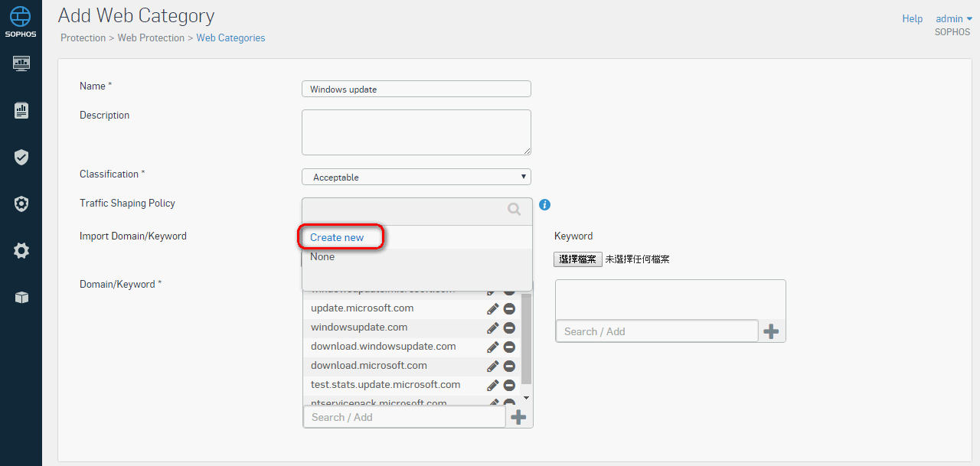Open the admin user dropdown menu
Screen dimensions: 980x466
[954, 19]
